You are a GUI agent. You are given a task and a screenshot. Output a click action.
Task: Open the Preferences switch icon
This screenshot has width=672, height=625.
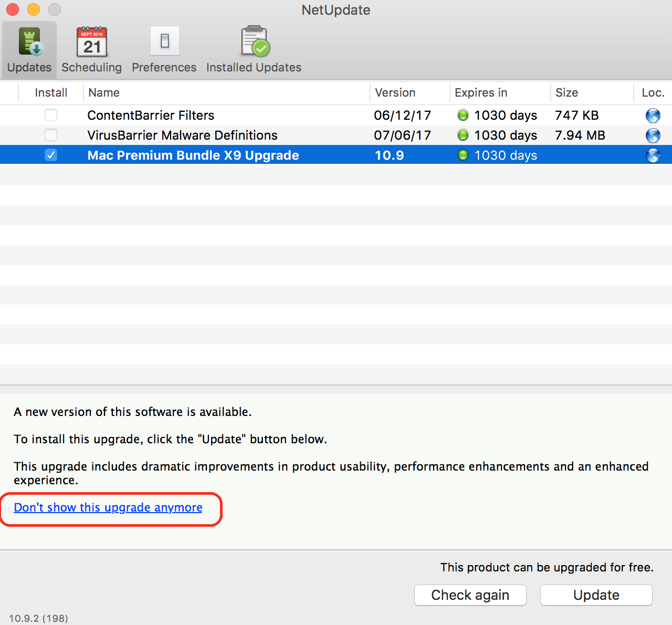[x=165, y=41]
